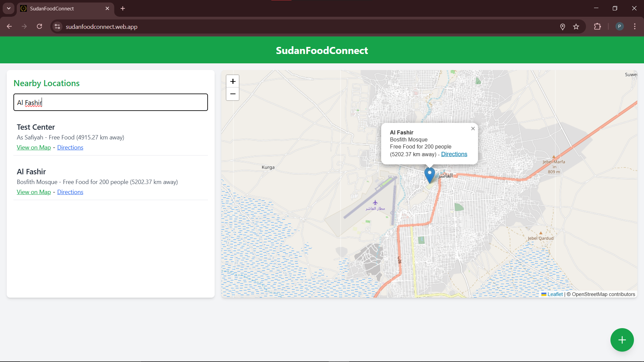This screenshot has height=362, width=644.
Task: Go back to previous page
Action: [9, 27]
